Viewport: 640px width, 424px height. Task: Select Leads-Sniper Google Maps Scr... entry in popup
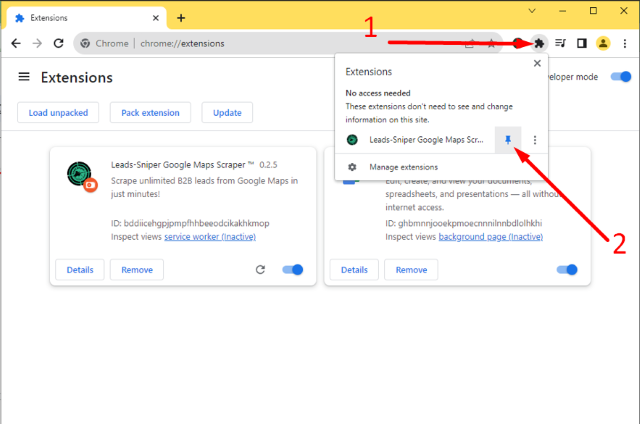click(x=426, y=140)
